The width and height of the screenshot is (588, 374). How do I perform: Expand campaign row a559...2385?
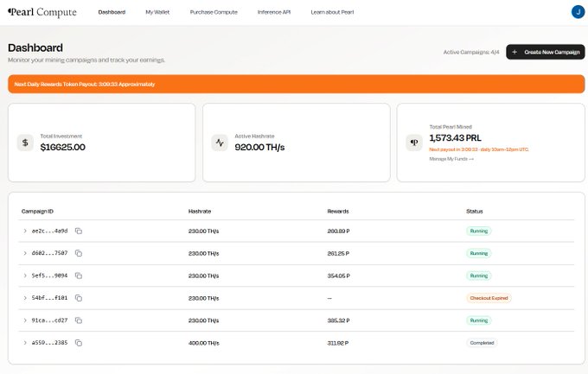[x=25, y=343]
